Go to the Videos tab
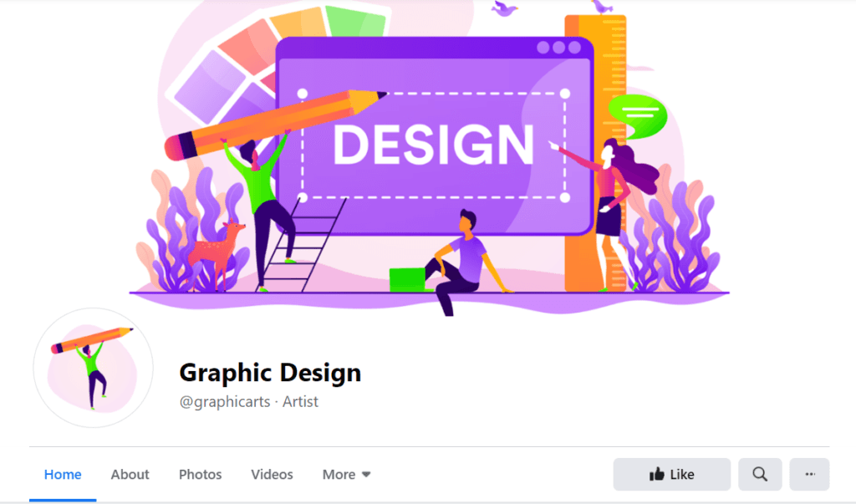This screenshot has width=856, height=504. click(272, 475)
